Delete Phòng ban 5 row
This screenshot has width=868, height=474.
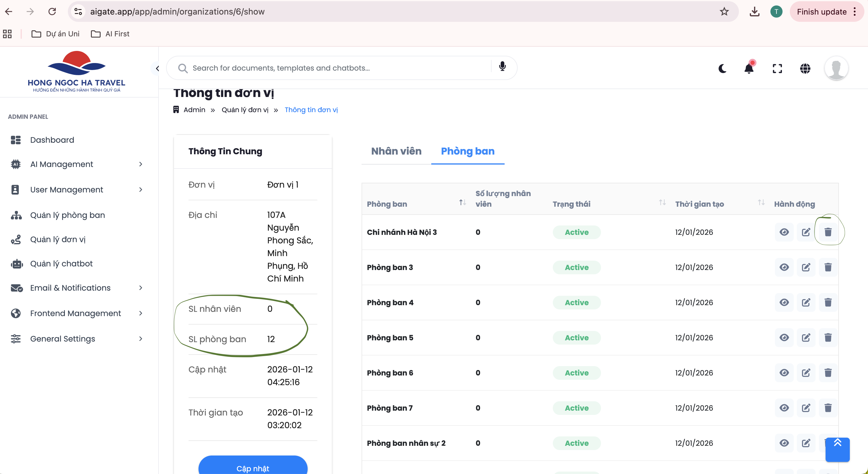[828, 338]
